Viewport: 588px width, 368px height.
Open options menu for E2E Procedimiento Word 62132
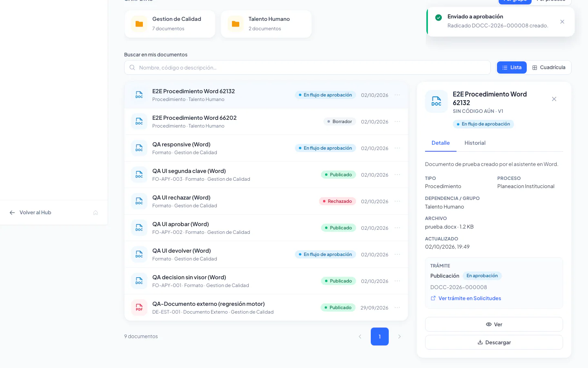point(397,95)
